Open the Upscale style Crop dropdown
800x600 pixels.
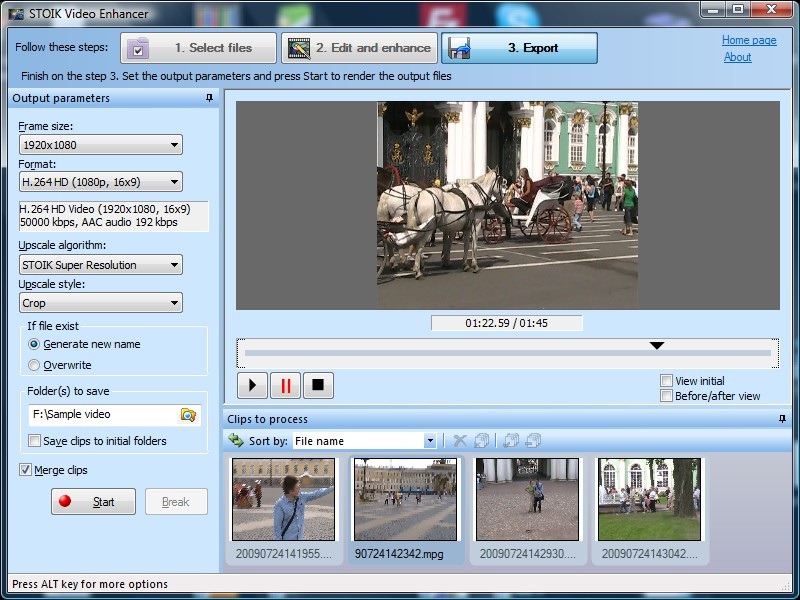[x=101, y=303]
